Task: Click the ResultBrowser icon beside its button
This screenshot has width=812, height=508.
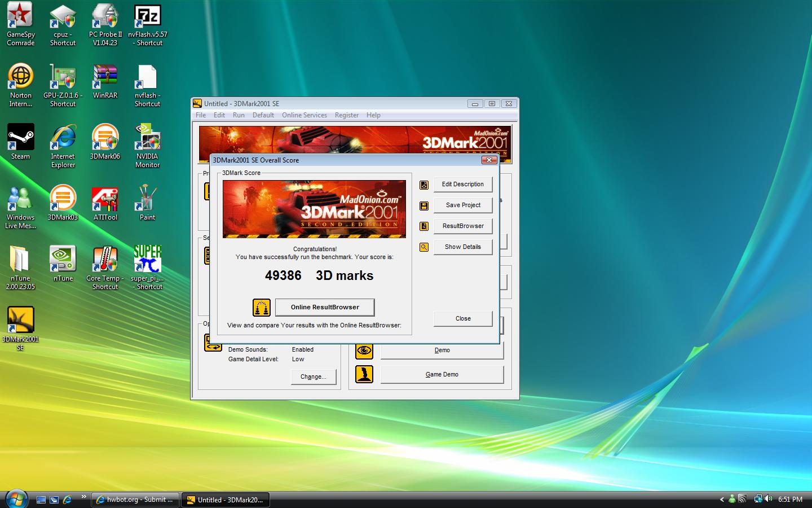Action: click(424, 226)
